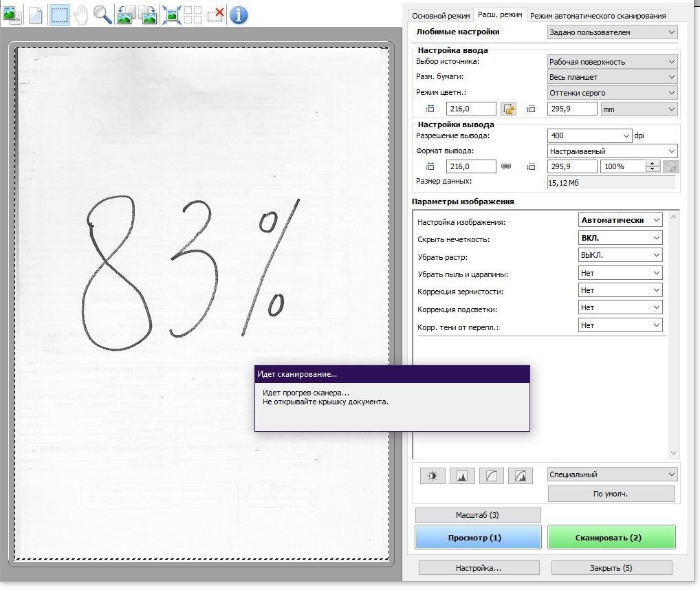Viewport: 700px width, 590px height.
Task: Click the blank document page icon
Action: [x=35, y=15]
